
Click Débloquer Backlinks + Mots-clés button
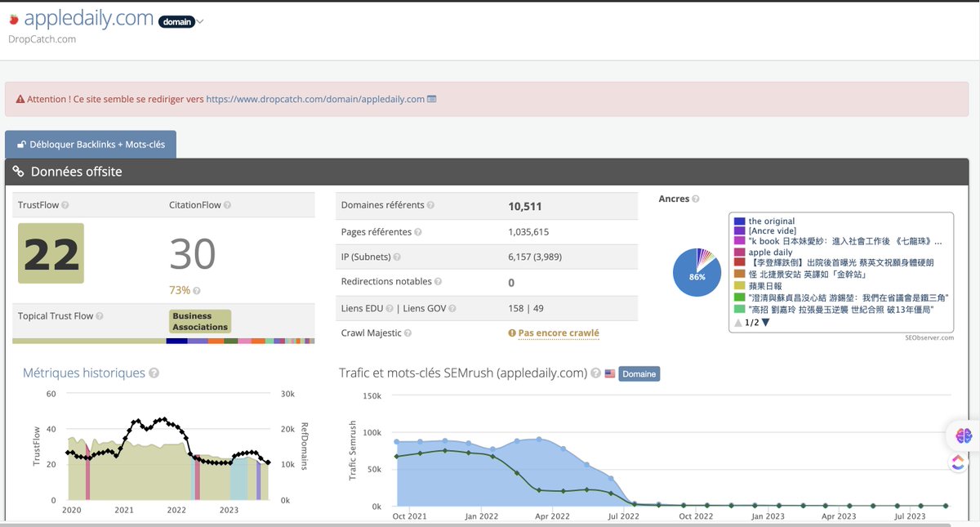(91, 145)
